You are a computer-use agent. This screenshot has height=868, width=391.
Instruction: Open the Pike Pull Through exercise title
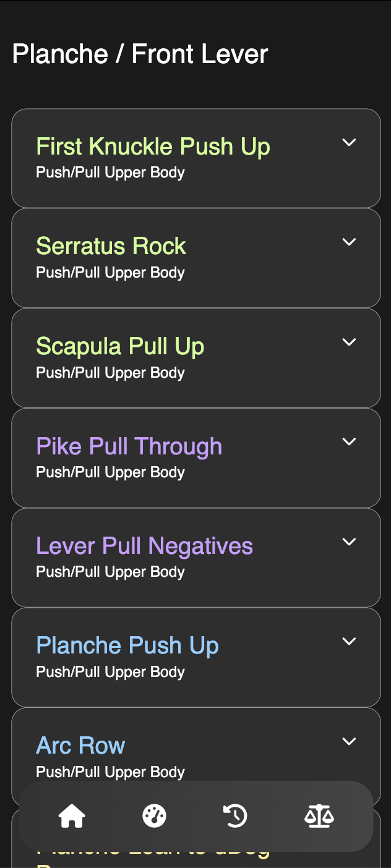pyautogui.click(x=129, y=446)
